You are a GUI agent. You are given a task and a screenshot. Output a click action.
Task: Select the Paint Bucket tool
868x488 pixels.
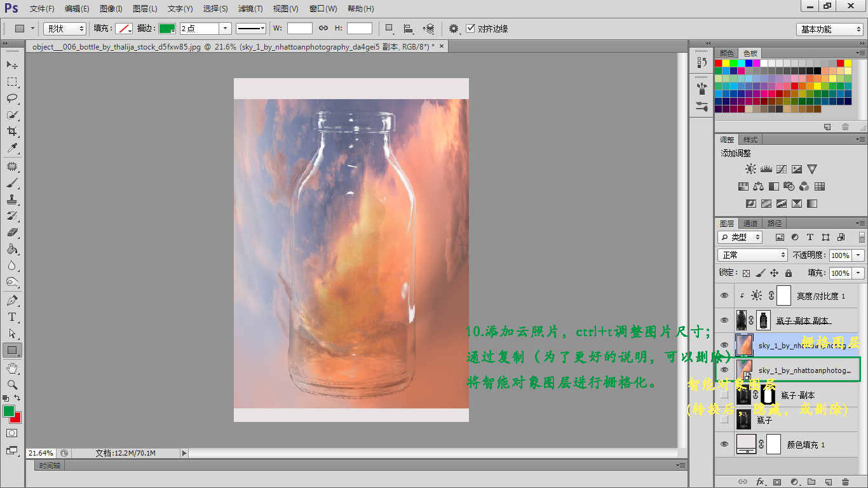click(12, 249)
